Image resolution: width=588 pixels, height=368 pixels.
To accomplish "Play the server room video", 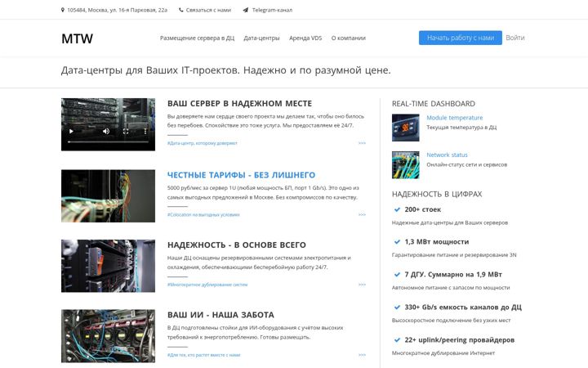I will 71,131.
